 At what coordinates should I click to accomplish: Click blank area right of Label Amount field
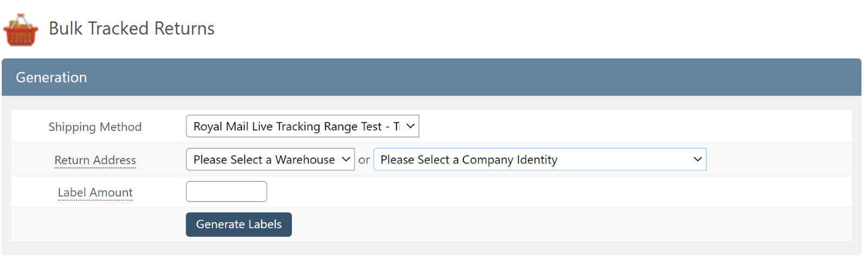click(542, 192)
